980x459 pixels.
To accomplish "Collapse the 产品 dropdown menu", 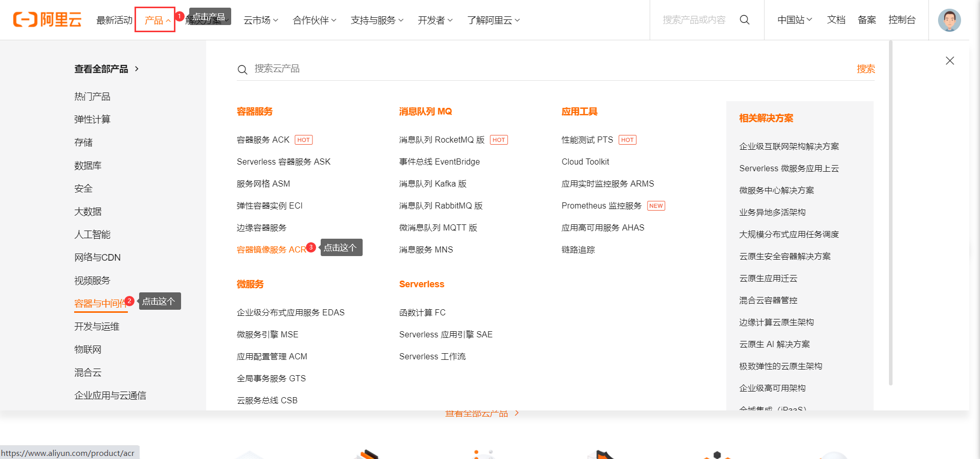I will click(x=158, y=20).
